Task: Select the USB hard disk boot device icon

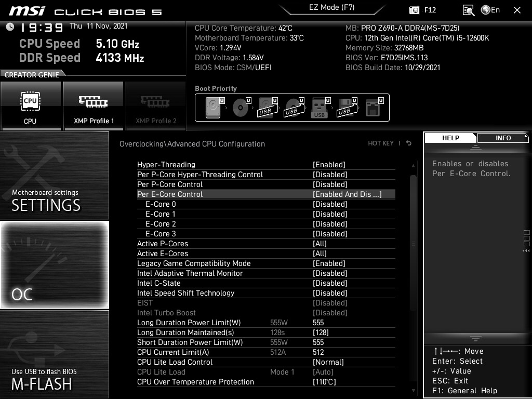Action: (268, 108)
